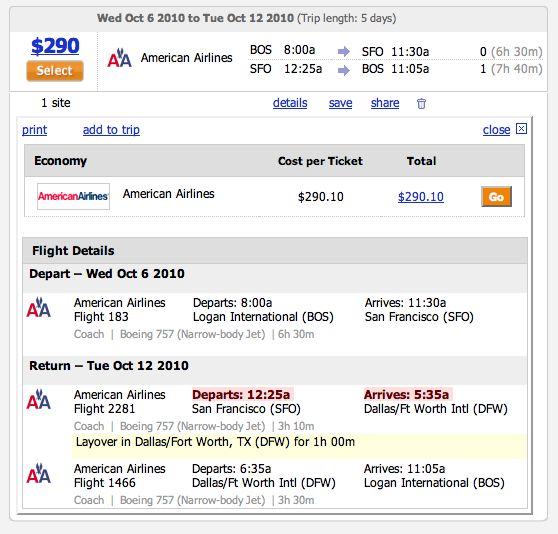Click the close text link

(496, 129)
